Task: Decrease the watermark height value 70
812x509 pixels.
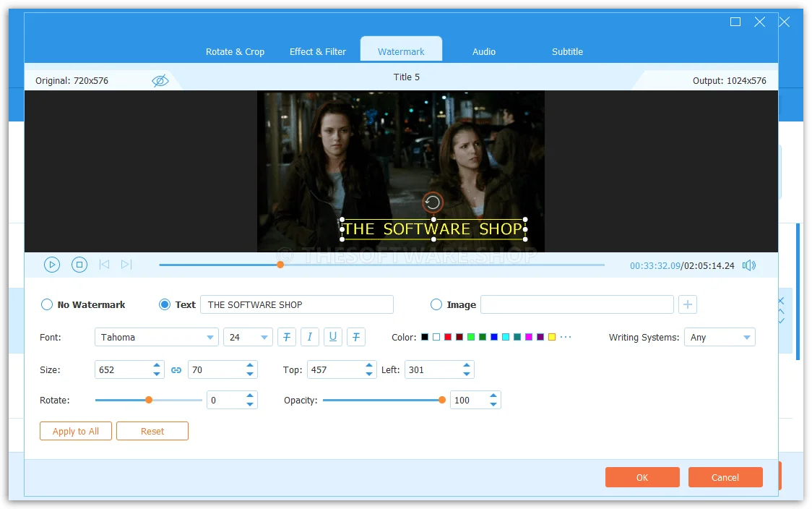Action: click(250, 375)
